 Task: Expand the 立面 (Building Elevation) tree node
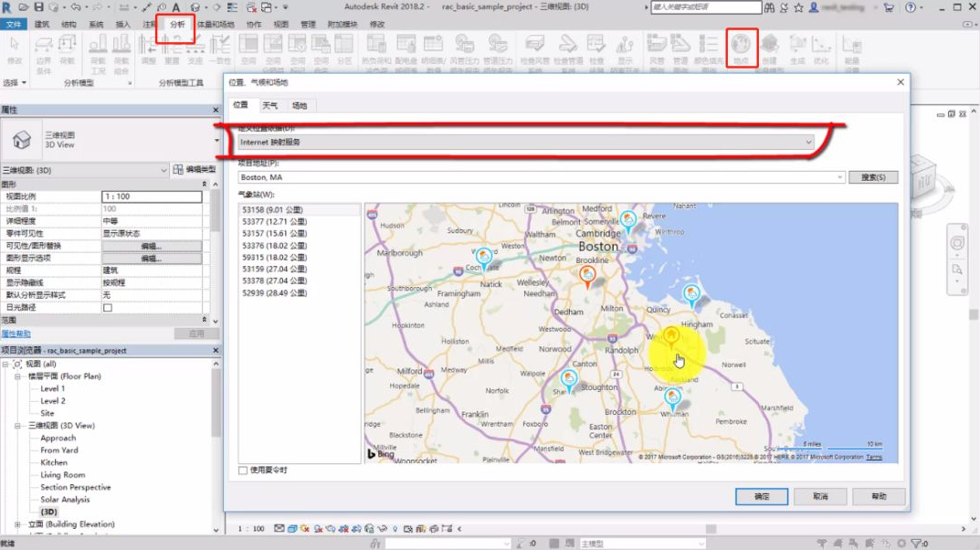coord(17,524)
